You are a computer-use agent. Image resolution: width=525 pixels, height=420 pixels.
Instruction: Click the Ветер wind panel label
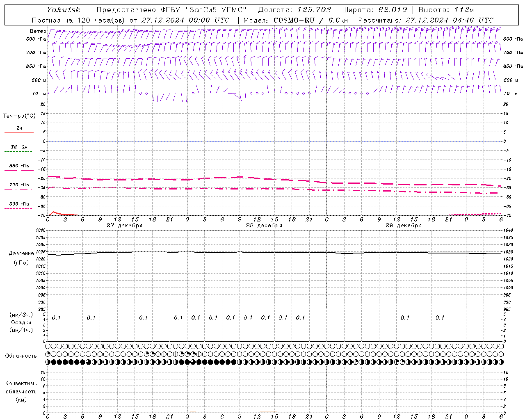tap(38, 31)
